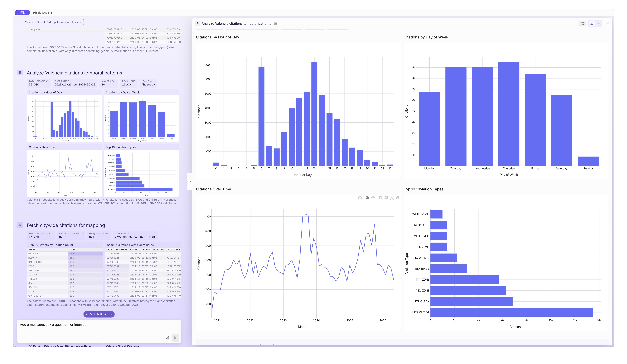Dismiss the Go to bottom pill
Viewport: 627px width, 364px height.
111,315
